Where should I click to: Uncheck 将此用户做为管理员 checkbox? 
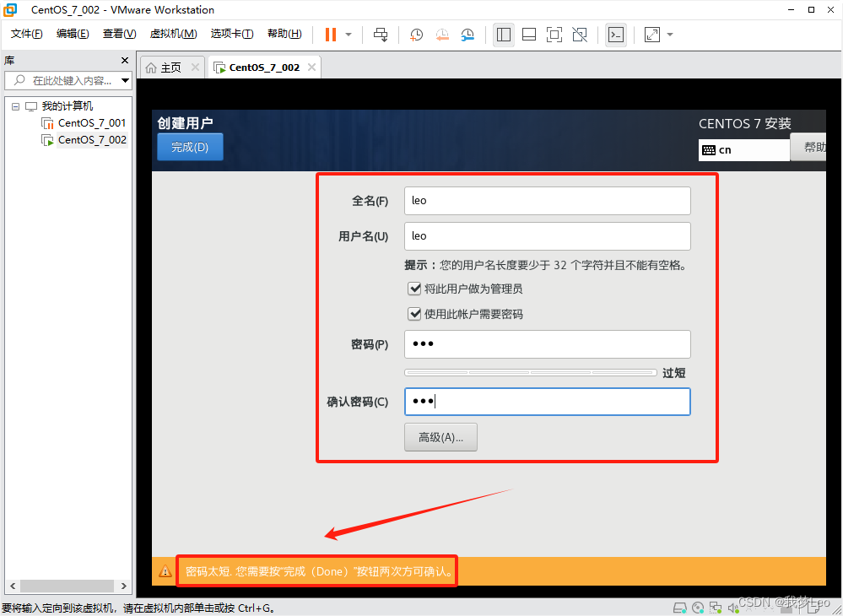(414, 289)
